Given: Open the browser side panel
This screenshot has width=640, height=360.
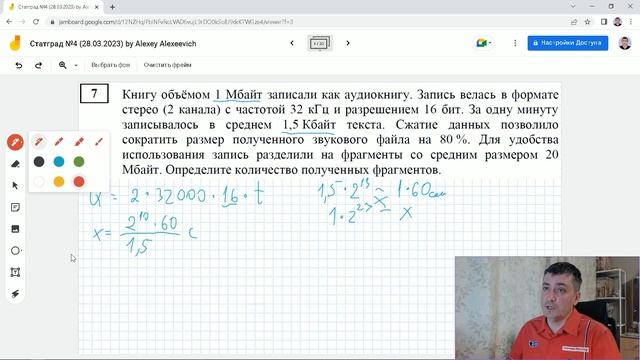Looking at the screenshot, I should click(x=604, y=22).
